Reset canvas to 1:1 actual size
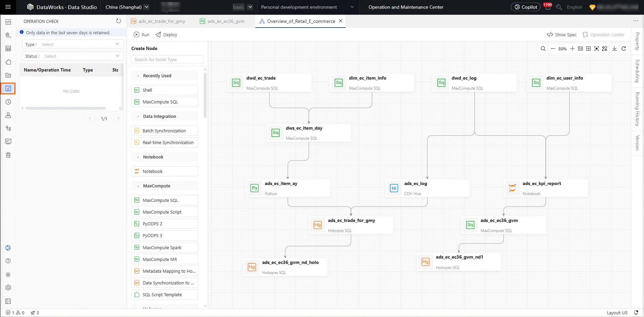The width and height of the screenshot is (644, 317). (x=580, y=49)
